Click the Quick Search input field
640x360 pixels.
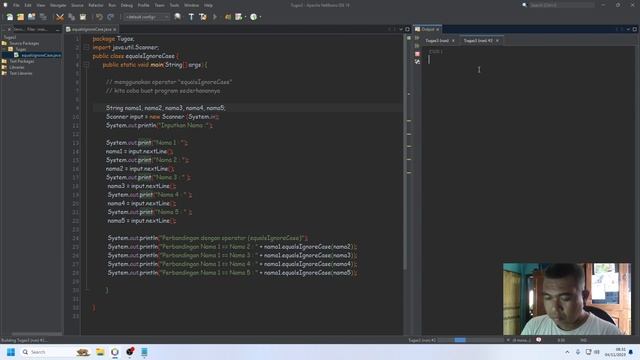click(562, 5)
